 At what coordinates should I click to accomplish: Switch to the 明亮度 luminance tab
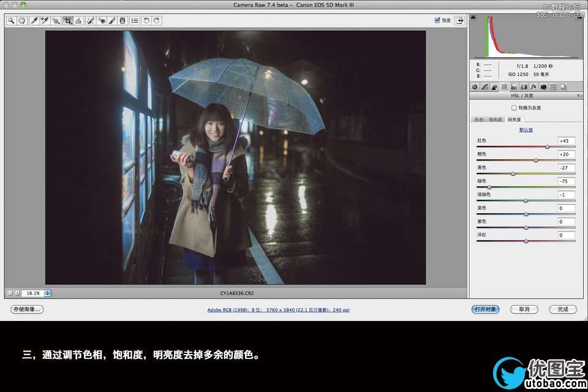tap(514, 119)
